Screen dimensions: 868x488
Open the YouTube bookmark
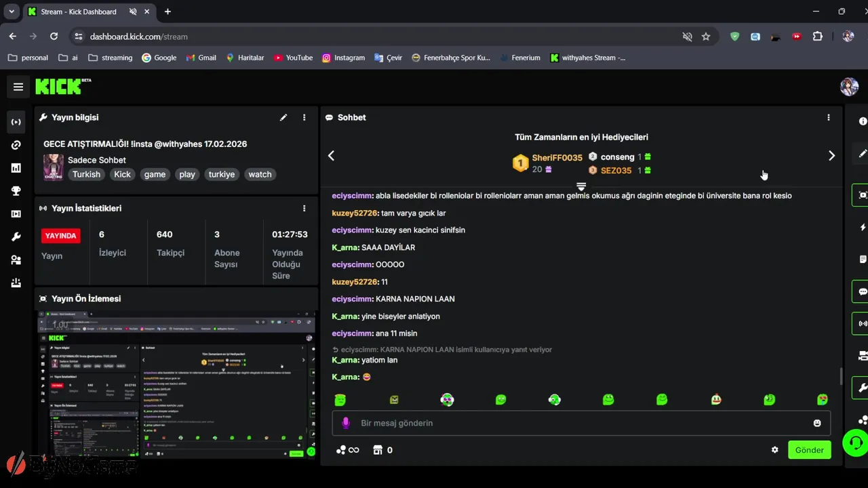coord(293,58)
